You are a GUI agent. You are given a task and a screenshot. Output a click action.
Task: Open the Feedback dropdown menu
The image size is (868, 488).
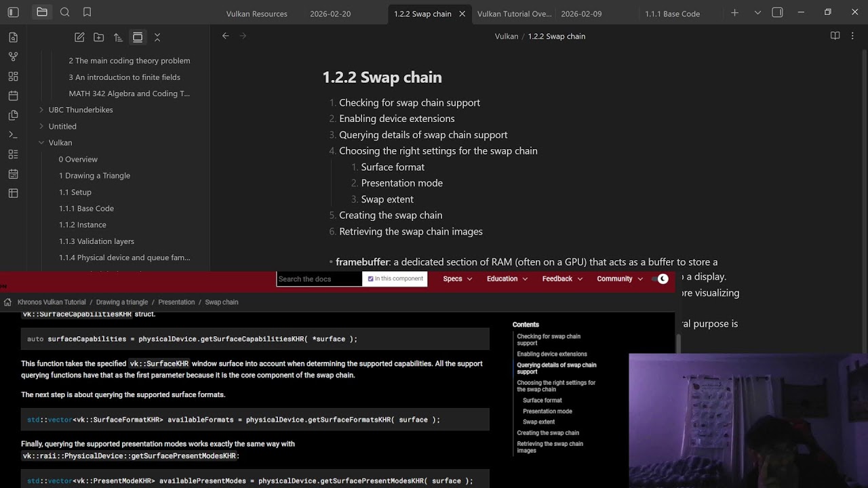[563, 279]
